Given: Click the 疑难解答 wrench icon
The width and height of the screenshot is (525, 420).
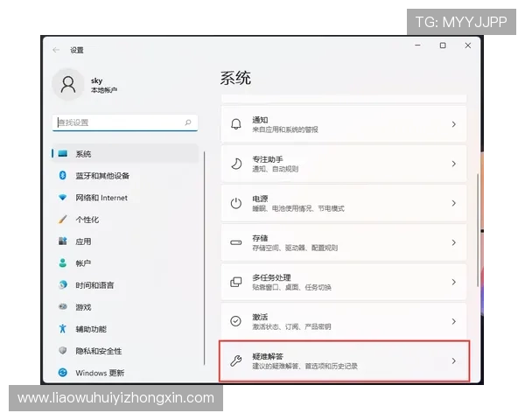Looking at the screenshot, I should tap(236, 360).
